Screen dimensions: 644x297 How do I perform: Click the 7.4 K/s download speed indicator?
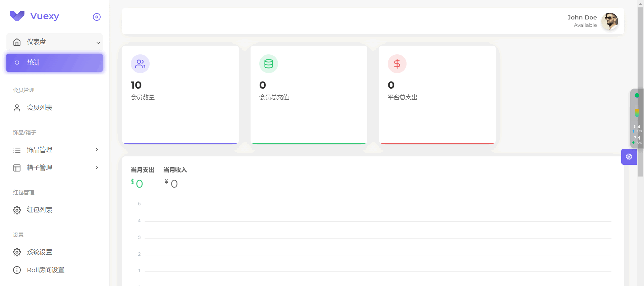point(637,140)
